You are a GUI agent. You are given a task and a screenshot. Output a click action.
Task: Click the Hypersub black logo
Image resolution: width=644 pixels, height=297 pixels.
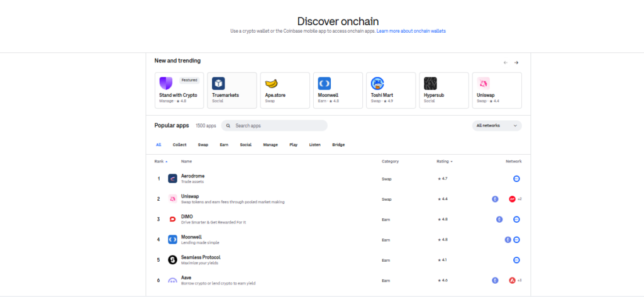430,84
